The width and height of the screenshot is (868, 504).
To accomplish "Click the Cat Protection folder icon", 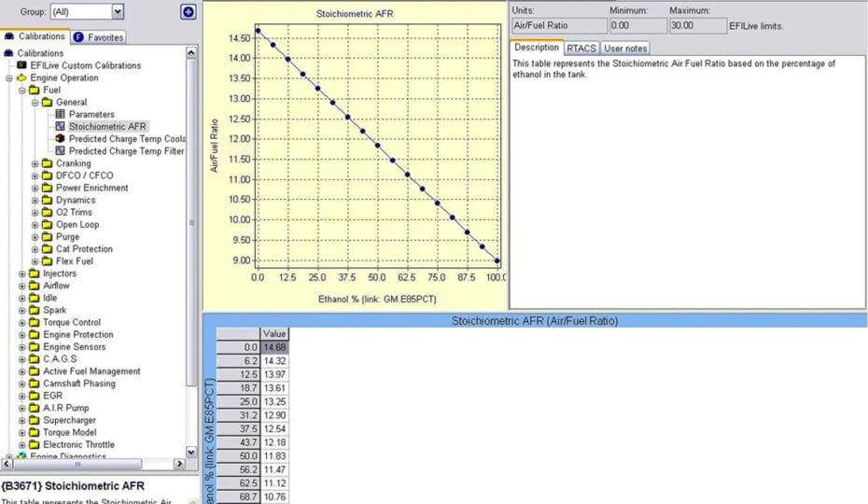I will point(47,248).
